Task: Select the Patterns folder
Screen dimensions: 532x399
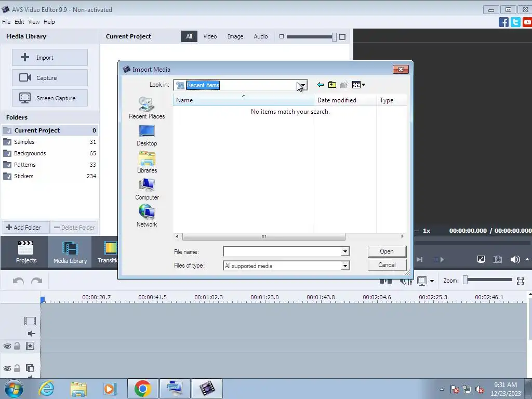Action: (x=50, y=165)
